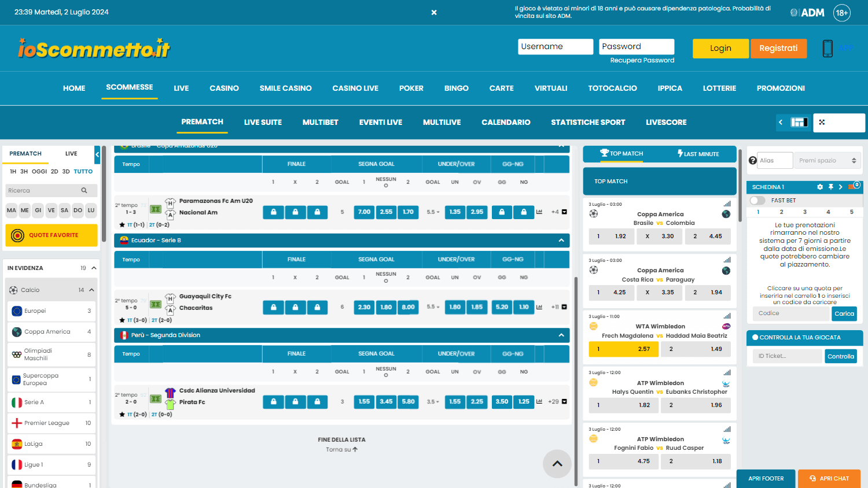Image resolution: width=868 pixels, height=488 pixels.
Task: Open the SCOMMESSE main menu
Action: pos(130,87)
